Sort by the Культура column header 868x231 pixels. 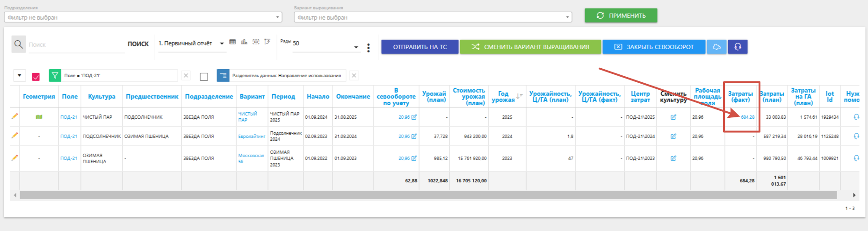[x=101, y=96]
